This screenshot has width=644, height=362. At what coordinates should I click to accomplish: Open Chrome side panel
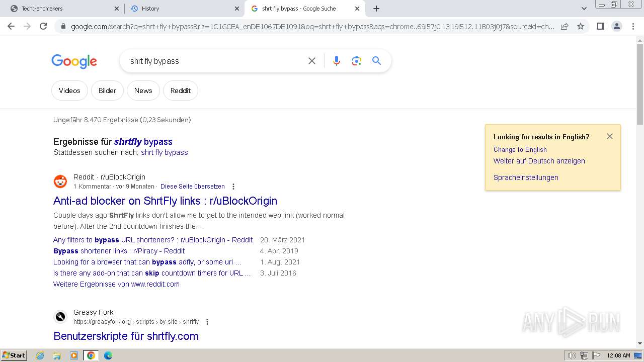[x=600, y=26]
